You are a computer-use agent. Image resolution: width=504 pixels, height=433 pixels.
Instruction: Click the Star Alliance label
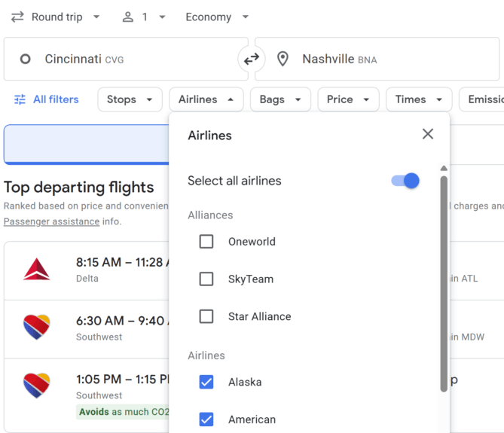pyautogui.click(x=260, y=316)
